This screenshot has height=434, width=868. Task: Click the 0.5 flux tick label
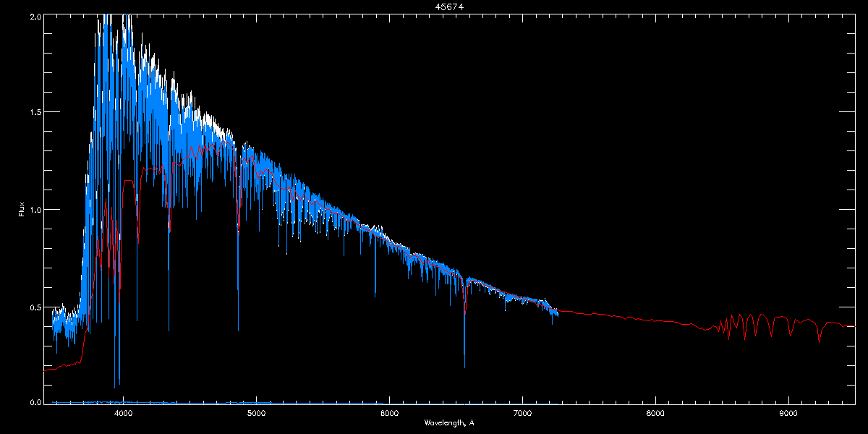point(35,306)
